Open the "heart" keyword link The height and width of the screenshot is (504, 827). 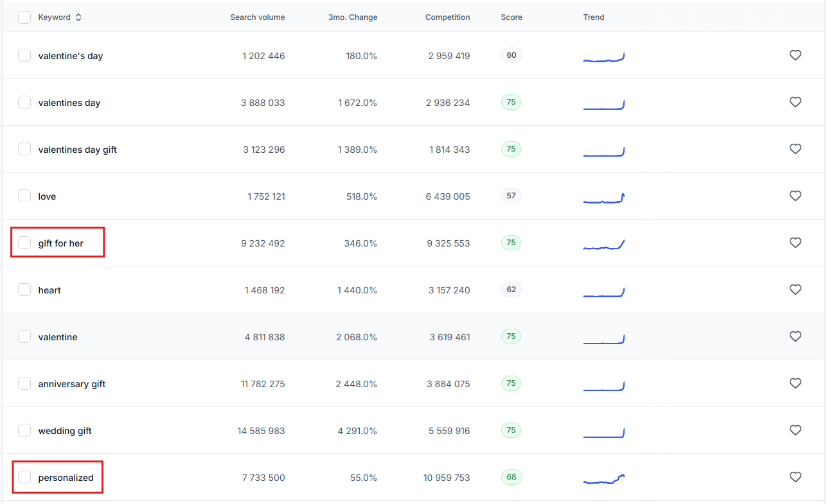tap(49, 290)
